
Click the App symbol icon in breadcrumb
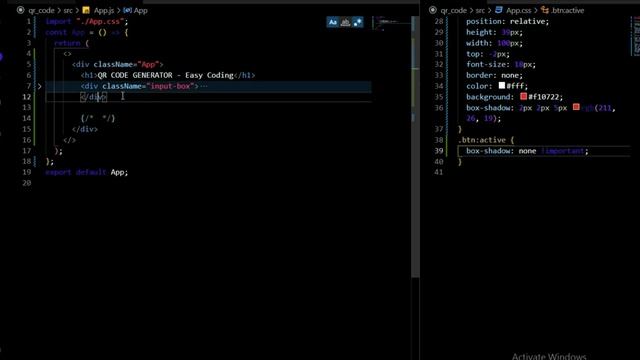coord(127,10)
